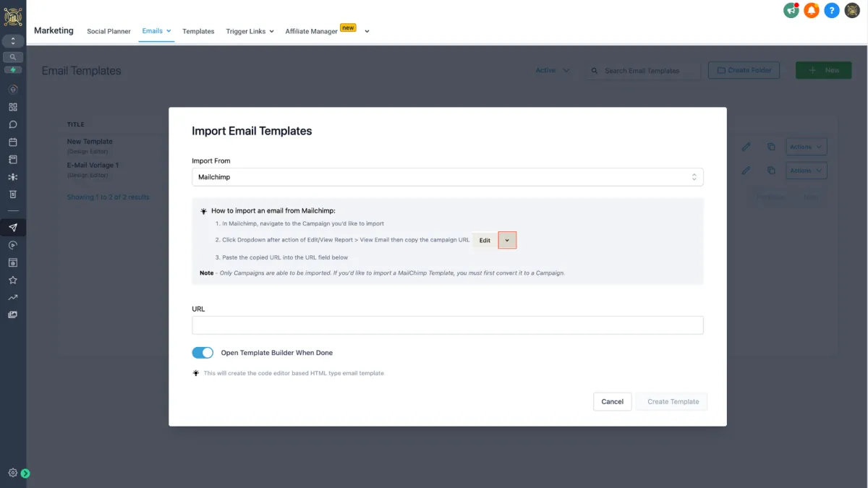Open the Automation play-circle icon in sidebar
Image resolution: width=868 pixels, height=488 pixels.
tap(13, 245)
